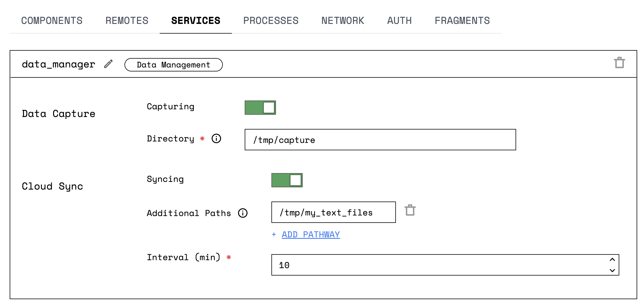View the FRAGMENTS tab
This screenshot has width=644, height=304.
click(x=462, y=20)
